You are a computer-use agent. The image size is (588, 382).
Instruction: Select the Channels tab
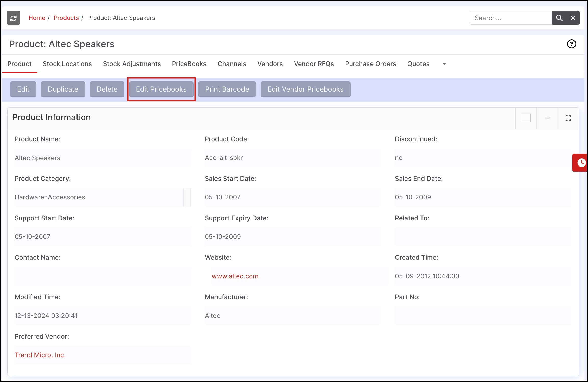pos(232,64)
